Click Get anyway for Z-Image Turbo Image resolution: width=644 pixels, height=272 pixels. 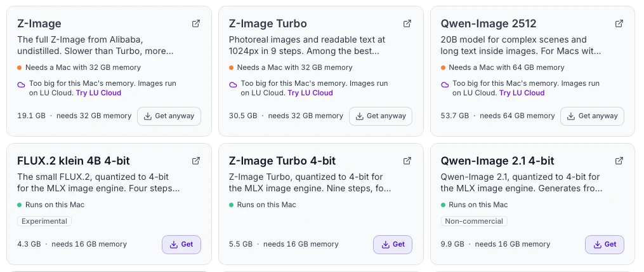click(x=380, y=116)
